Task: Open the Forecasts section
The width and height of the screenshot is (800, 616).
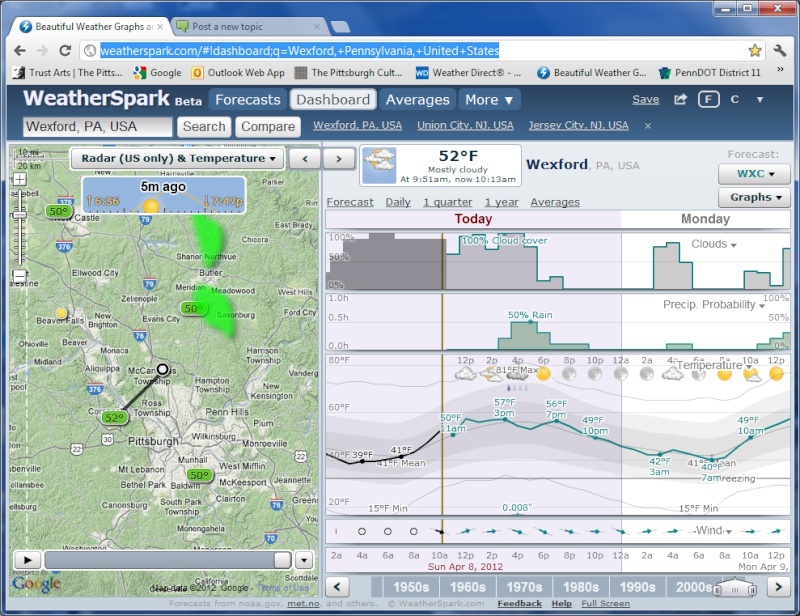Action: pyautogui.click(x=247, y=100)
